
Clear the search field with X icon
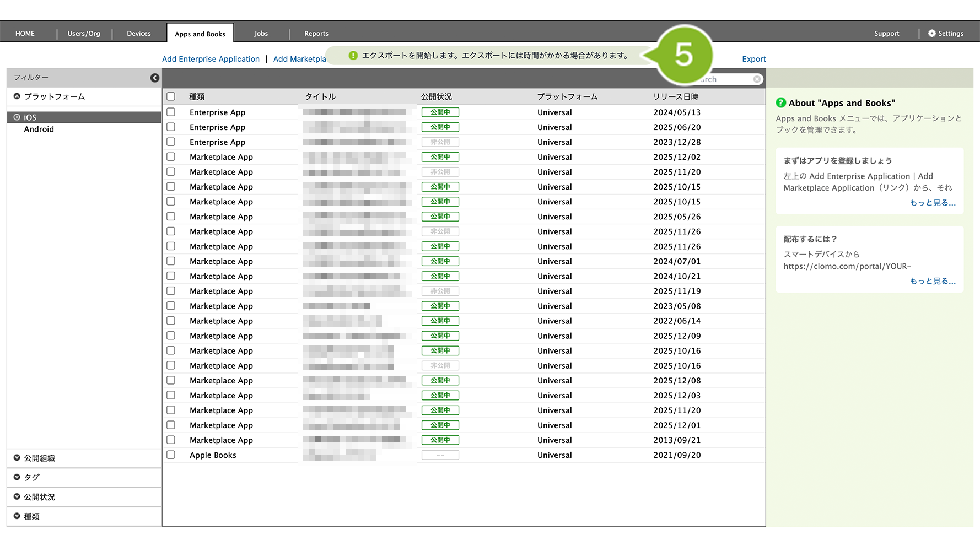[x=757, y=79]
